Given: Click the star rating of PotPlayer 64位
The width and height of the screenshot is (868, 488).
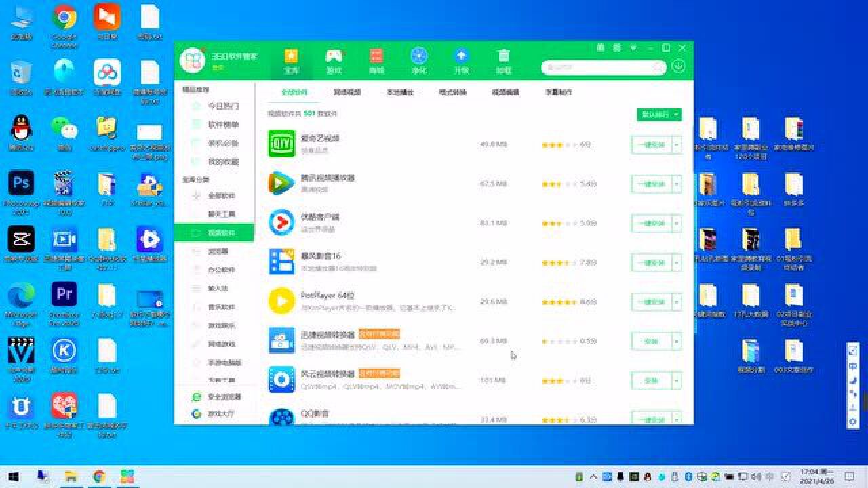Looking at the screenshot, I should click(x=559, y=302).
